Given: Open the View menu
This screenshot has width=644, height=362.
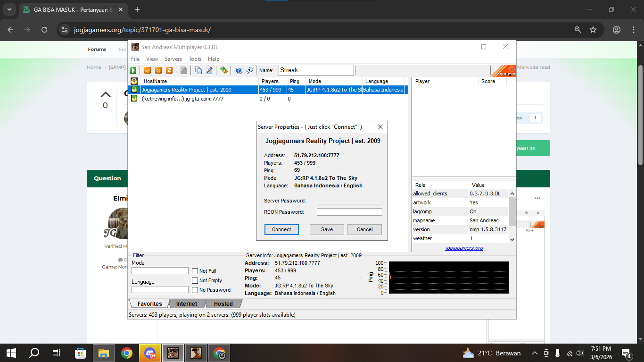Looking at the screenshot, I should click(x=152, y=59).
